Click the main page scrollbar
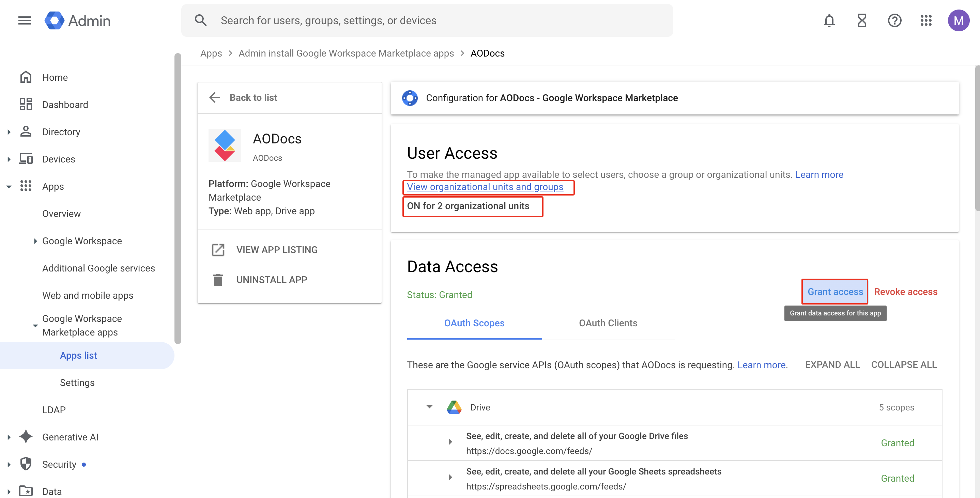 [x=977, y=138]
